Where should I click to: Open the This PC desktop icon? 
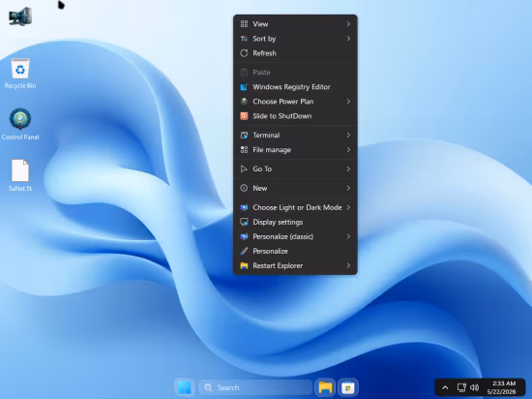pyautogui.click(x=20, y=16)
